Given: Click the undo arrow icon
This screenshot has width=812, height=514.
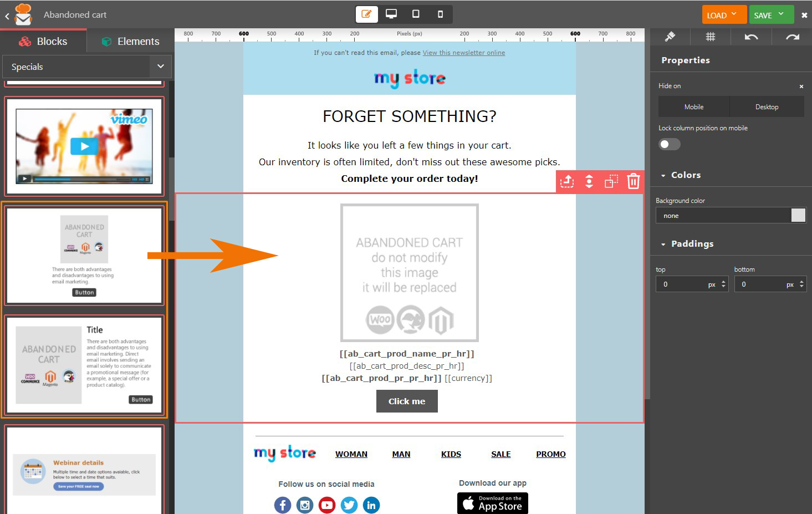Looking at the screenshot, I should tap(751, 37).
